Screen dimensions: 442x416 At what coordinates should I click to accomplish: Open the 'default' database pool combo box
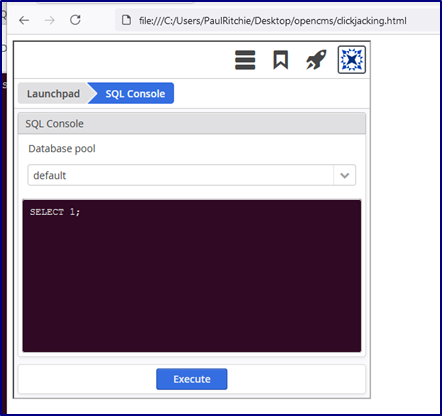tap(192, 175)
